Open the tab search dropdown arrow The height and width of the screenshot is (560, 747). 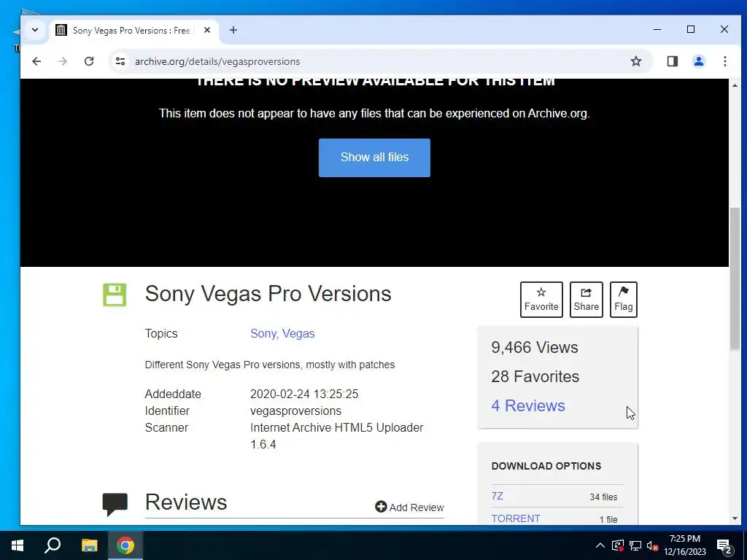(x=35, y=30)
